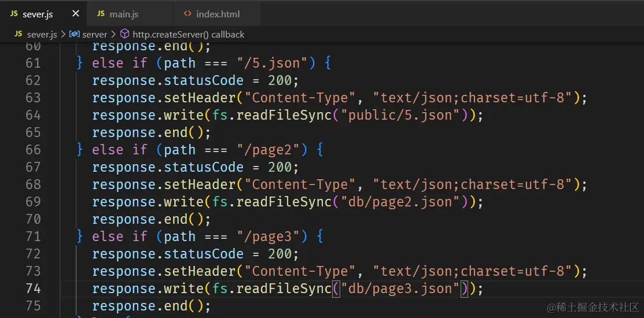Screen dimensions: 644x318
Task: Click response.end() on line 70
Action: (152, 220)
